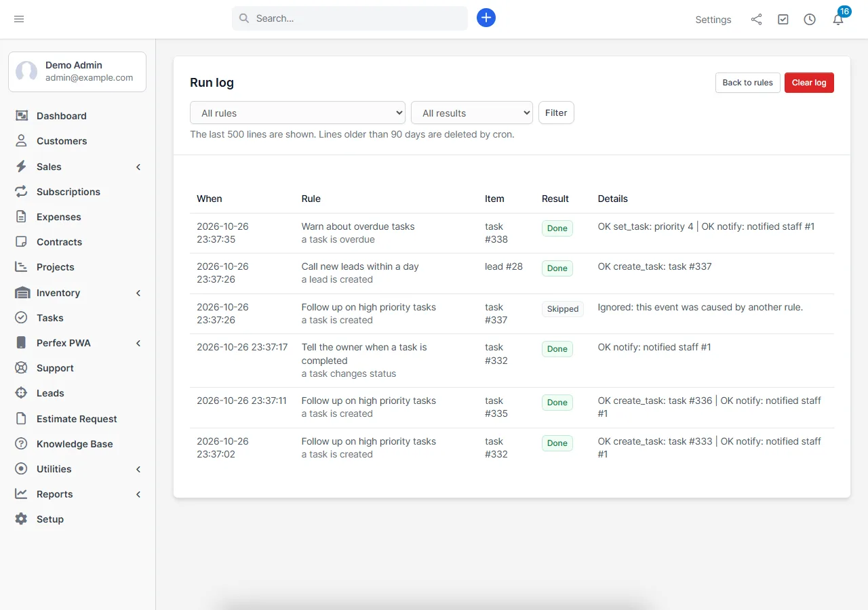
Task: Open the Reports menu item
Action: [78, 494]
